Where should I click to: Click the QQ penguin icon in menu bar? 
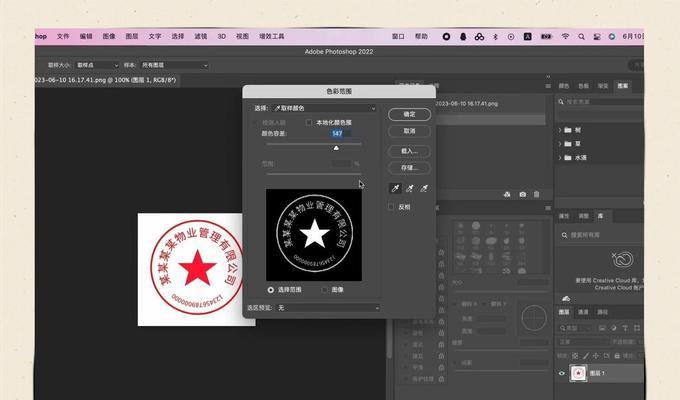pyautogui.click(x=463, y=37)
